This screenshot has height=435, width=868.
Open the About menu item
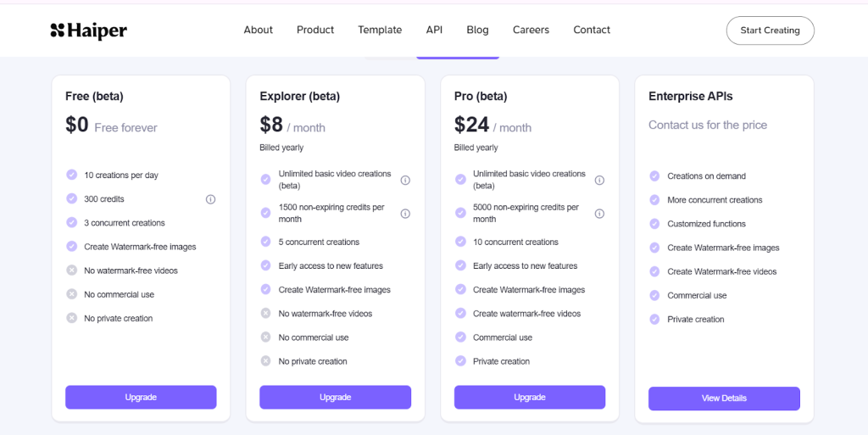click(x=258, y=30)
